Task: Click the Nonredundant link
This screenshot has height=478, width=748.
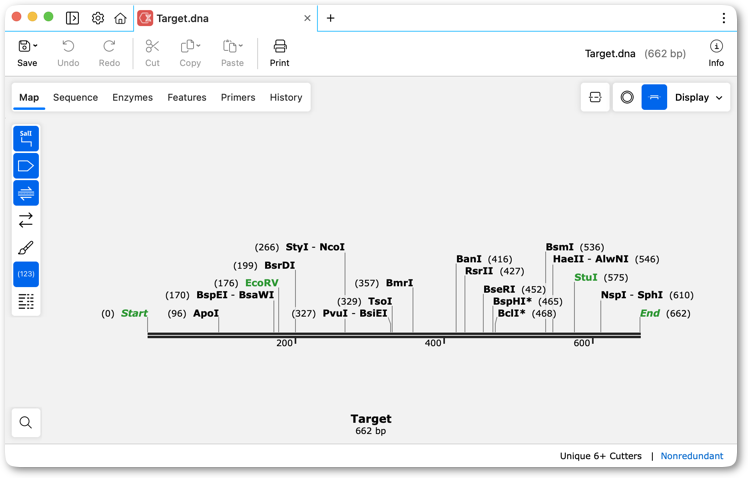Action: tap(692, 456)
